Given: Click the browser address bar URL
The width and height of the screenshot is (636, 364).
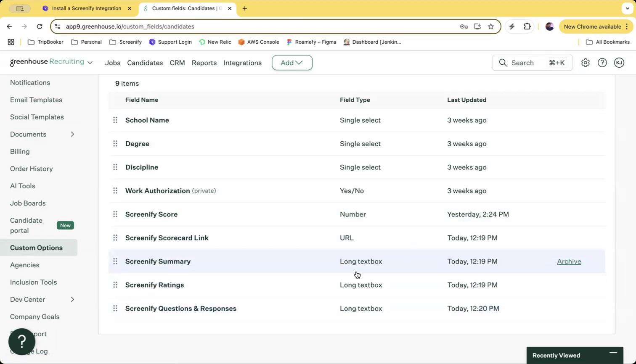Looking at the screenshot, I should click(130, 26).
